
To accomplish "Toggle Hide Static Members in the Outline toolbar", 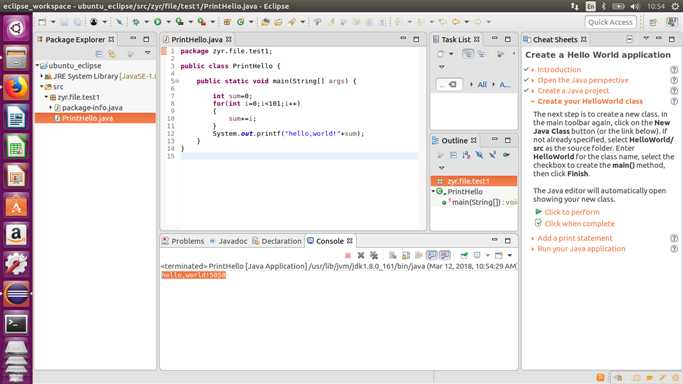I will [479, 155].
